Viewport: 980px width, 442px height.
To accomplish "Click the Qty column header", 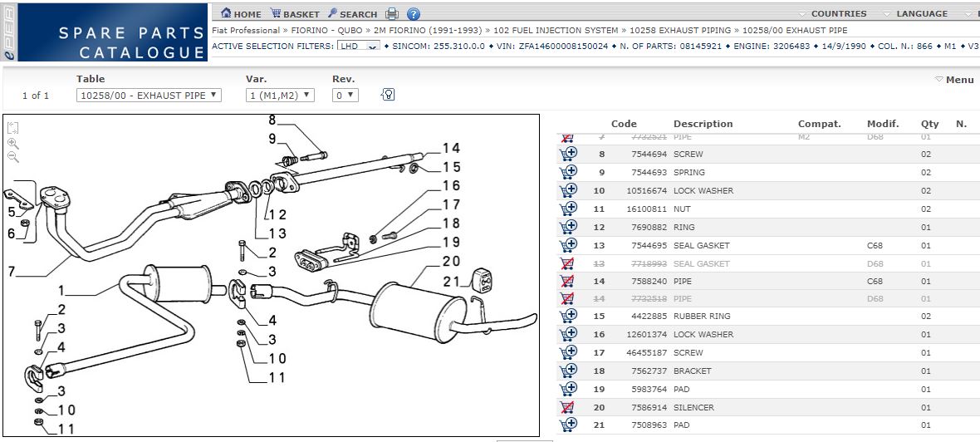I will 930,124.
